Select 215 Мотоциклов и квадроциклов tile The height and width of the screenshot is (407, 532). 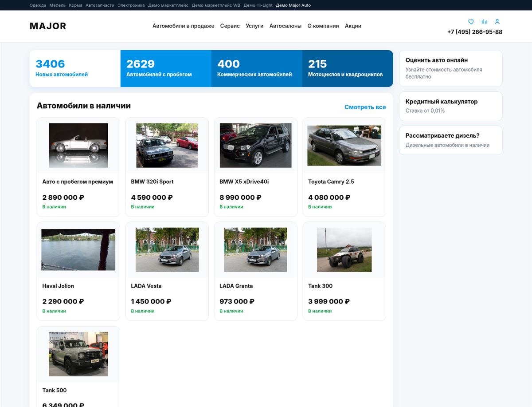click(x=348, y=68)
